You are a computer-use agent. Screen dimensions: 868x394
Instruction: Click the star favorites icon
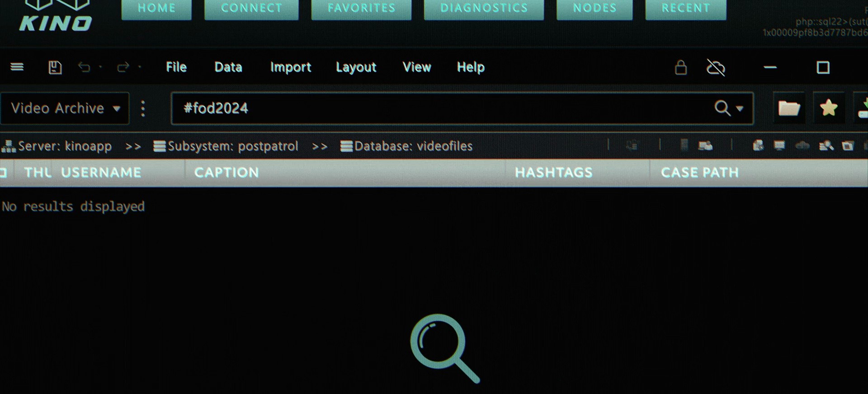coord(829,108)
